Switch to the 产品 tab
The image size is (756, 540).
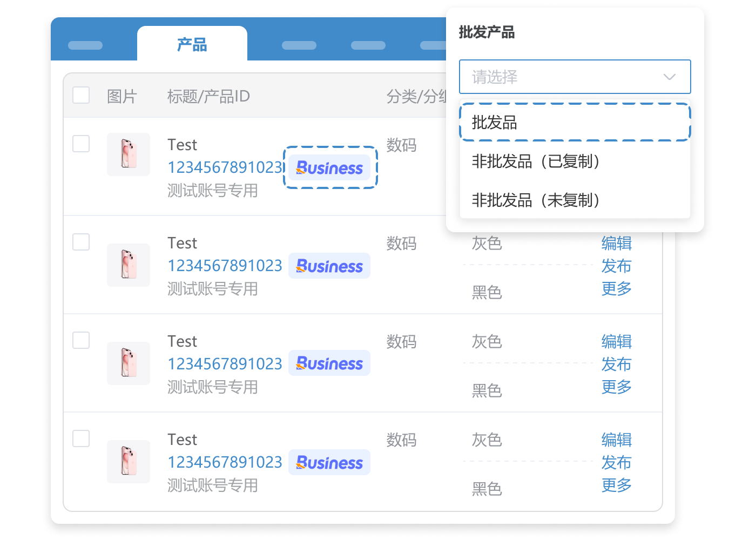pyautogui.click(x=192, y=44)
